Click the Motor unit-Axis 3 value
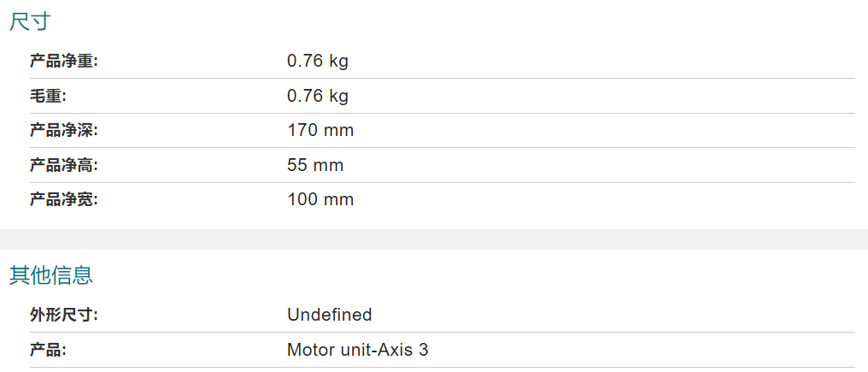Image resolution: width=868 pixels, height=372 pixels. tap(358, 350)
